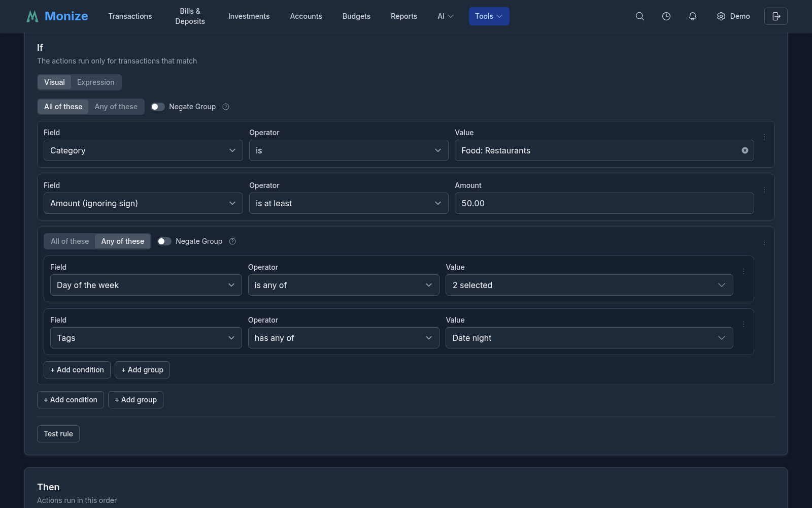
Task: Go to Transactions page
Action: tap(130, 16)
